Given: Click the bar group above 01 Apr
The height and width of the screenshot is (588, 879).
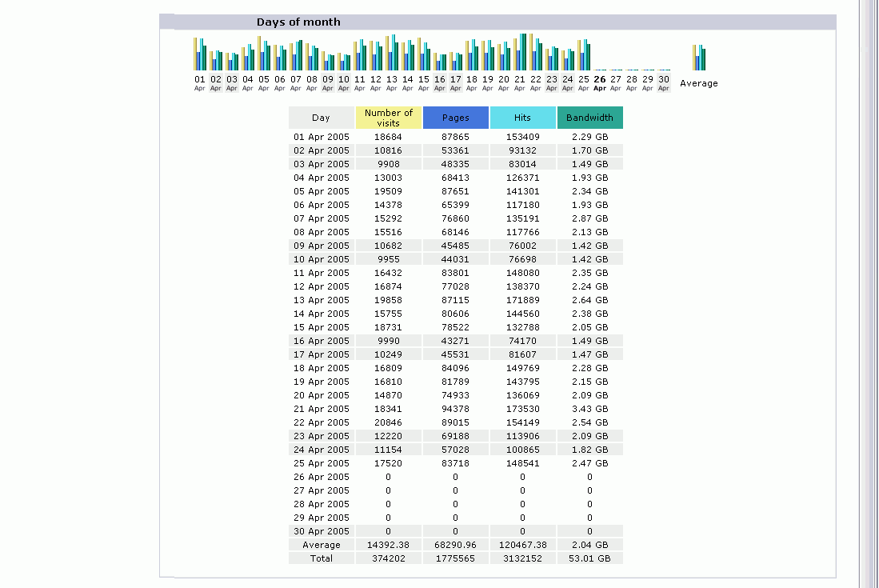Looking at the screenshot, I should tap(200, 54).
